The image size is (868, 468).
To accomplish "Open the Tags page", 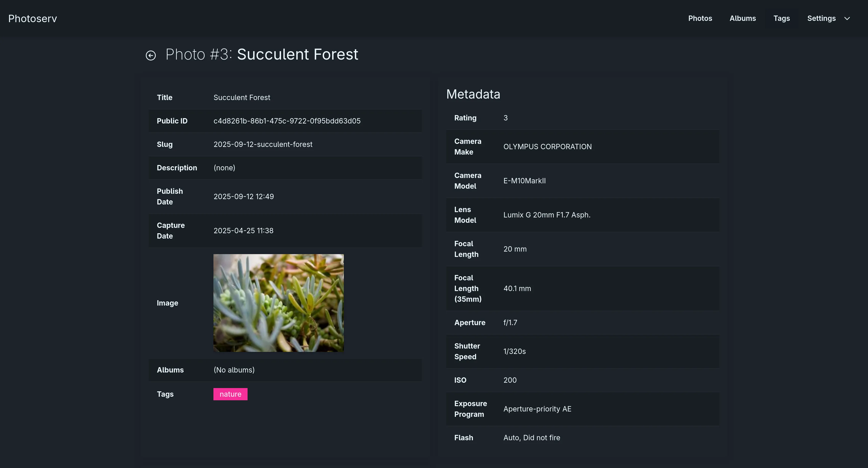I will [x=782, y=19].
